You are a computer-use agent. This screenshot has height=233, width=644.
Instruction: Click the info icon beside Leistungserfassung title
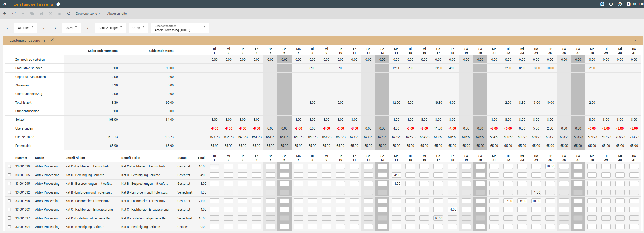tap(58, 4)
